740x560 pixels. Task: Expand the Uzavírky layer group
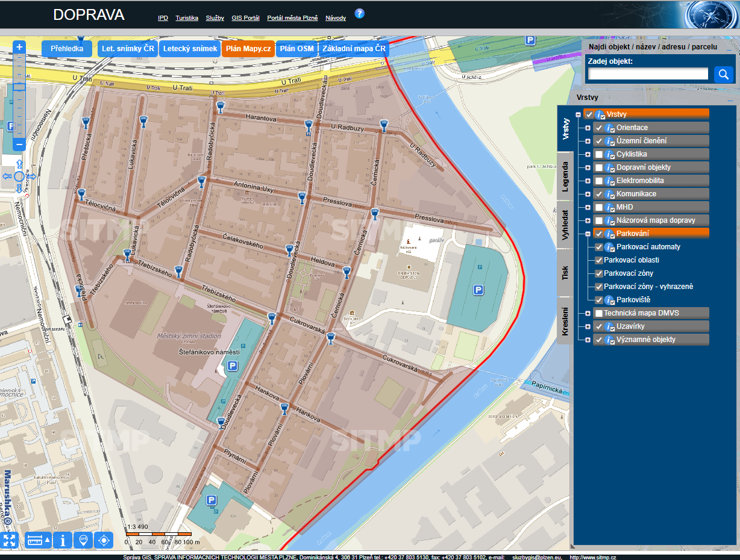click(x=588, y=326)
